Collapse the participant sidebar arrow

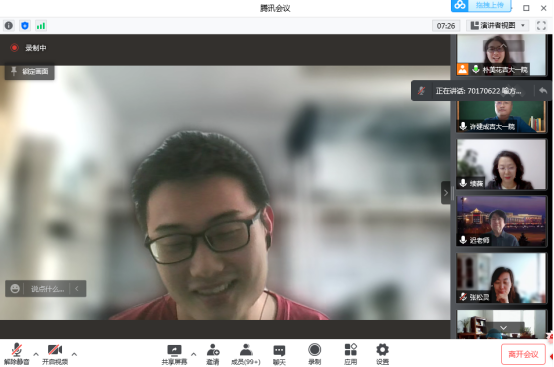click(446, 193)
